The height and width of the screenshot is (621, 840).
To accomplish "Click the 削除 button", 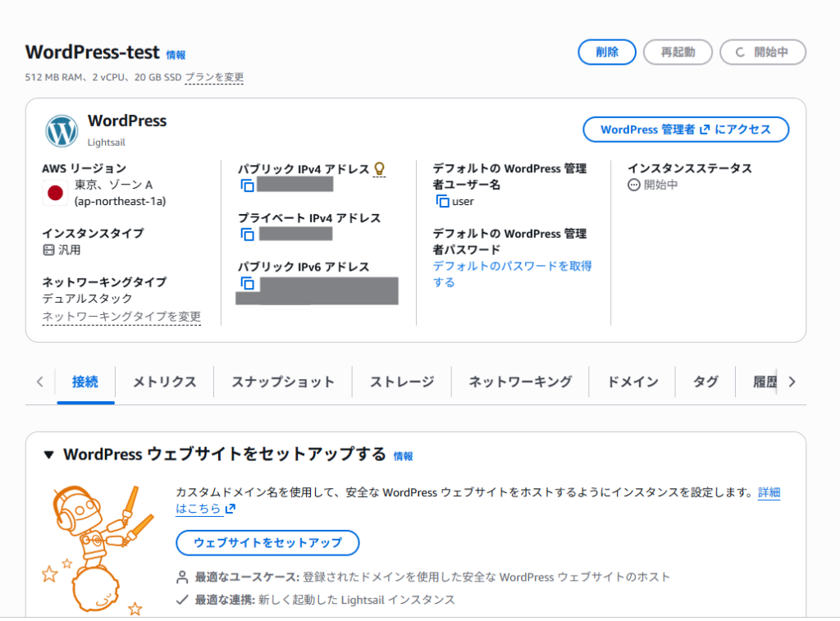I will pyautogui.click(x=607, y=52).
